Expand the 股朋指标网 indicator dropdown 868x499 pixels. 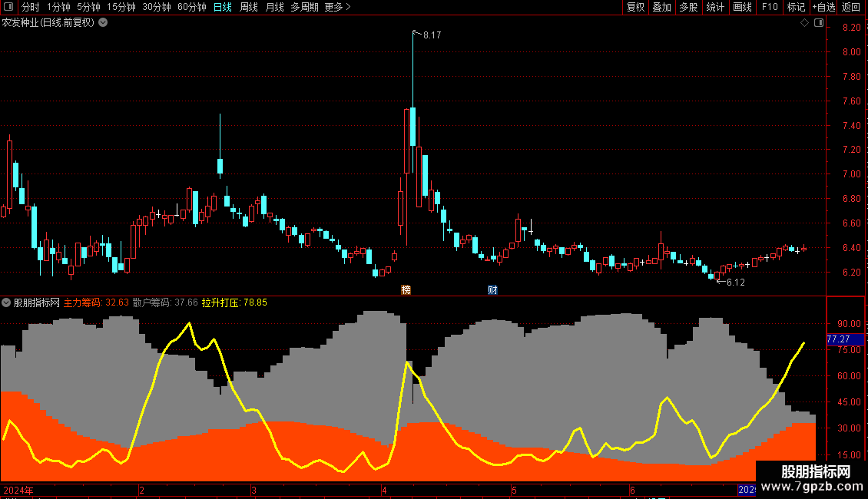pos(6,302)
